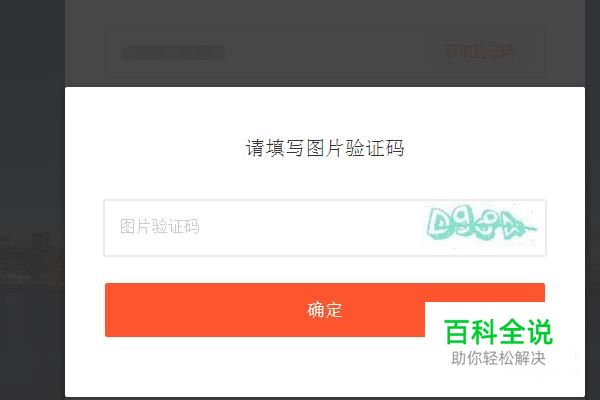Click the 请填写图片验证码 dialog title

[325, 148]
